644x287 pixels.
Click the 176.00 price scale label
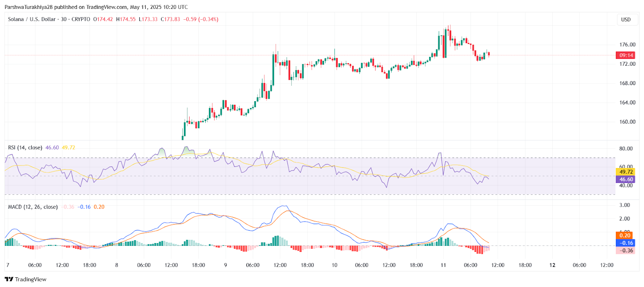[627, 45]
